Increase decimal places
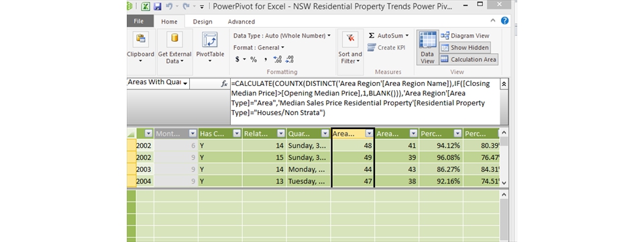Viewport: 644px width, 242px height. pyautogui.click(x=278, y=59)
